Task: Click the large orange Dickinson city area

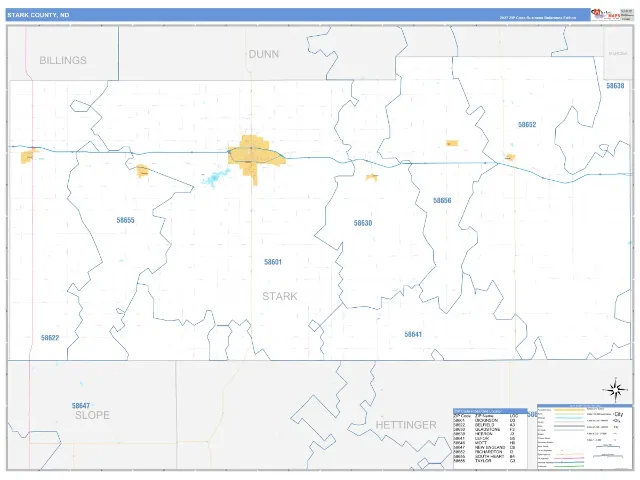Action: (x=255, y=157)
